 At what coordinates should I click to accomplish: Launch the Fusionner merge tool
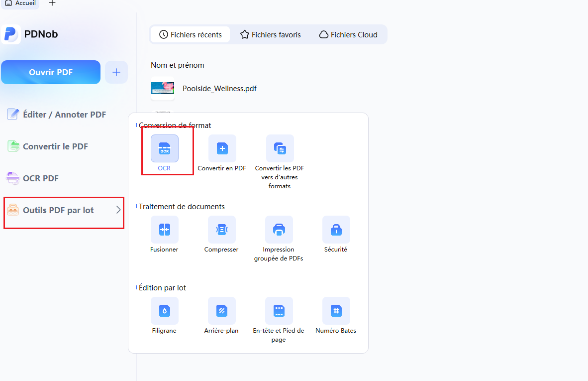pos(164,230)
